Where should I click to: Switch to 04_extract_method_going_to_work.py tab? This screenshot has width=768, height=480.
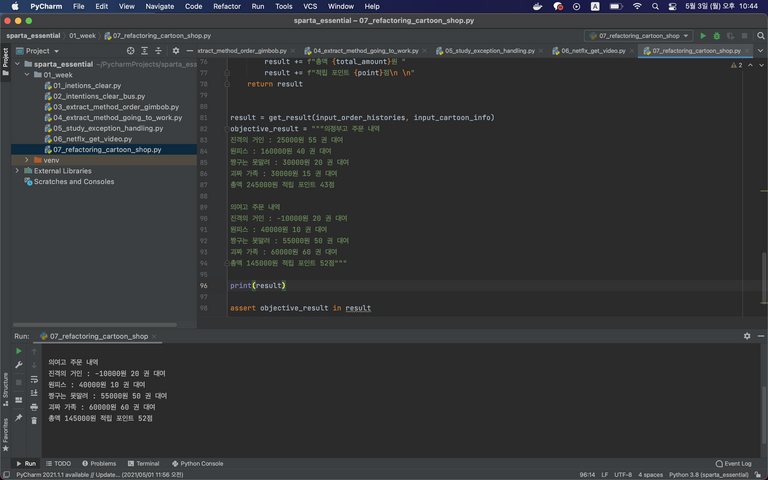(365, 51)
